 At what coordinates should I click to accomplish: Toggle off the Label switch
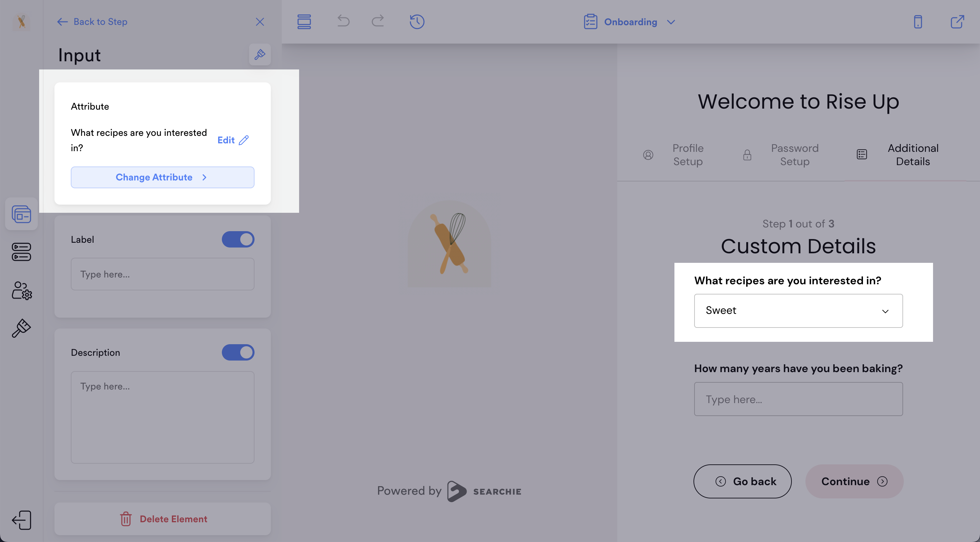coord(238,239)
